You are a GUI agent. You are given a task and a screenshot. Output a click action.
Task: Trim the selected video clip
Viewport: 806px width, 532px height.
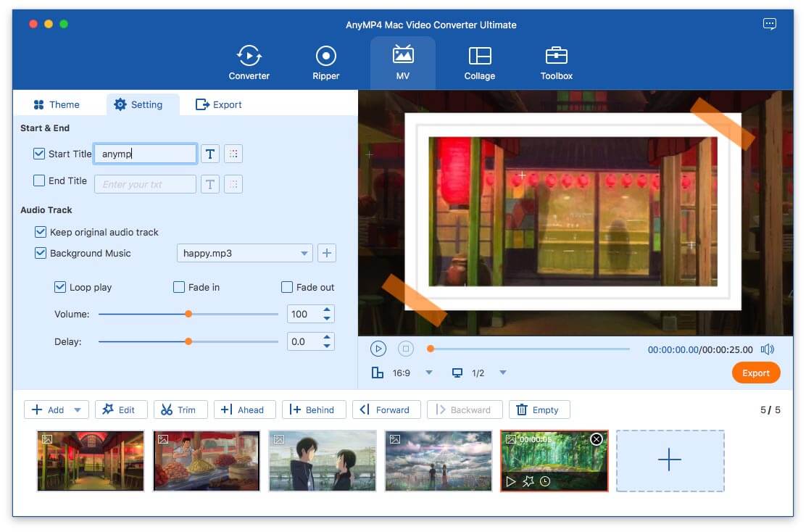point(180,410)
